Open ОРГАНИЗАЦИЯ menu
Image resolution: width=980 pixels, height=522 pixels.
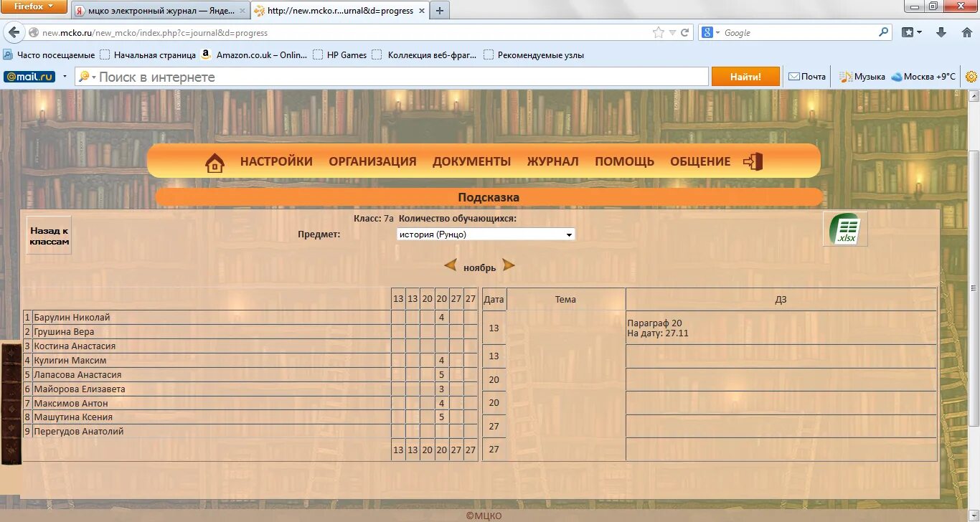tap(372, 162)
